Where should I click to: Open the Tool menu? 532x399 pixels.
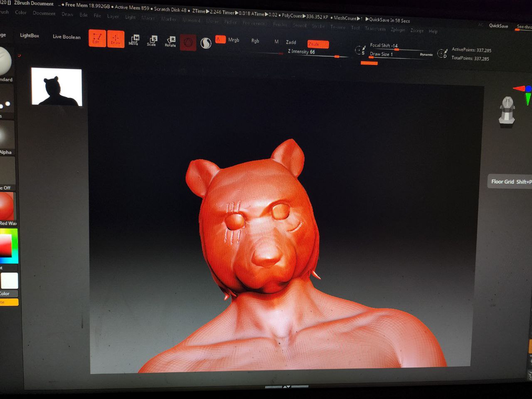pyautogui.click(x=355, y=28)
